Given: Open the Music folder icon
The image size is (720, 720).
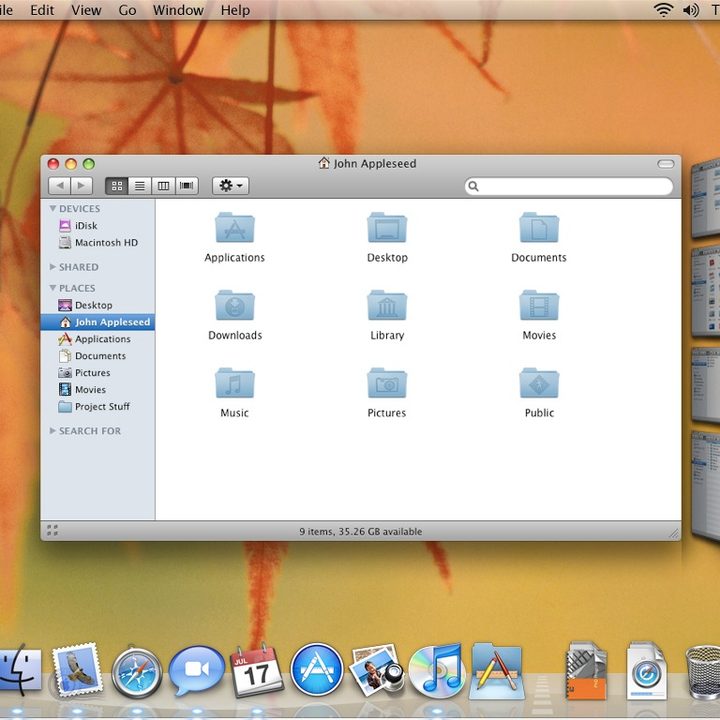Looking at the screenshot, I should tap(235, 383).
